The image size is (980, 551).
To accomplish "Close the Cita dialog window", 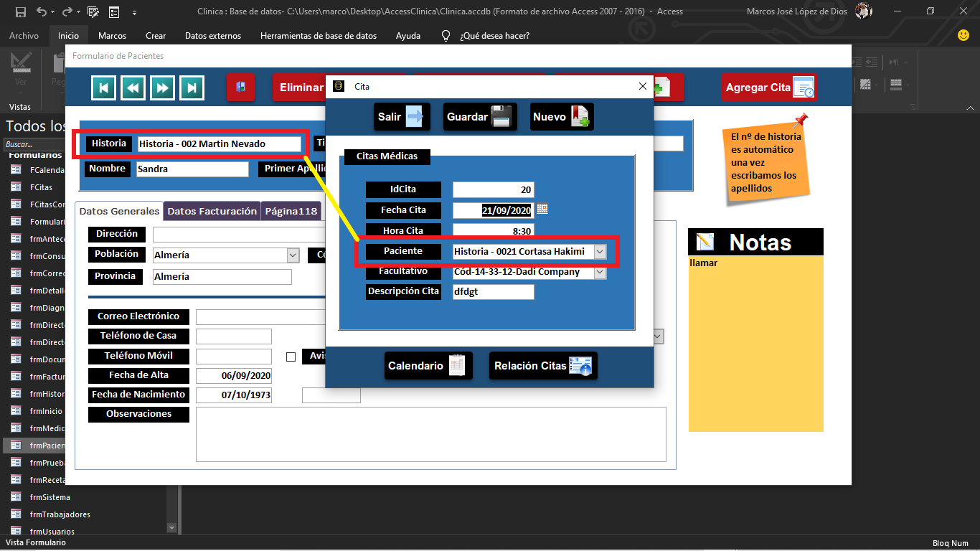I will pyautogui.click(x=643, y=86).
